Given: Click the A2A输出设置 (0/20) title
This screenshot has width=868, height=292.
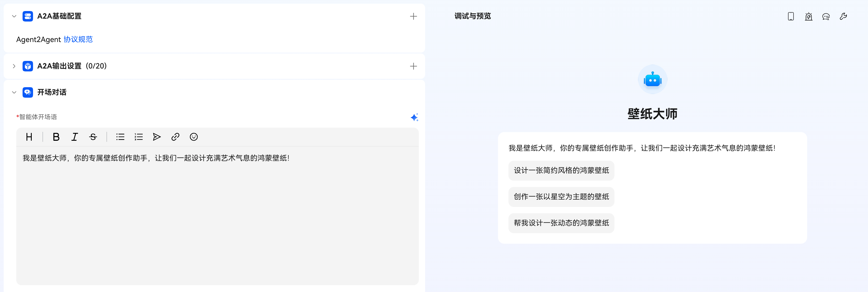Looking at the screenshot, I should point(72,66).
